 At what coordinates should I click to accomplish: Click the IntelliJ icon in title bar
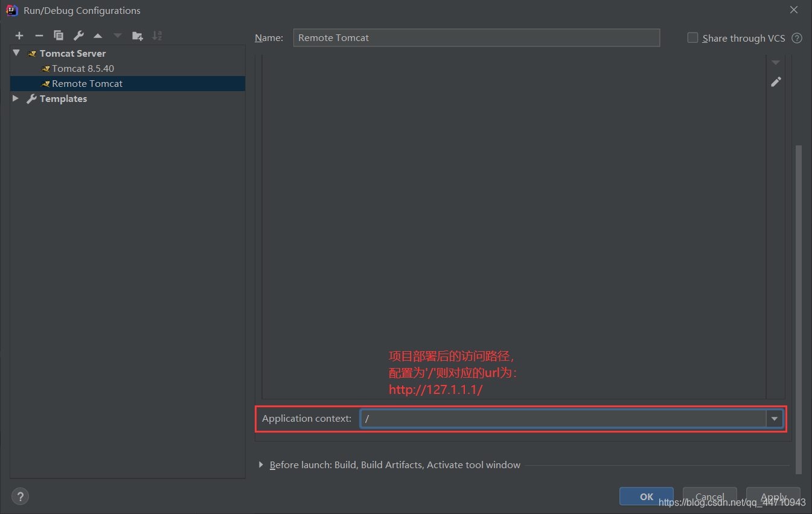[x=11, y=10]
